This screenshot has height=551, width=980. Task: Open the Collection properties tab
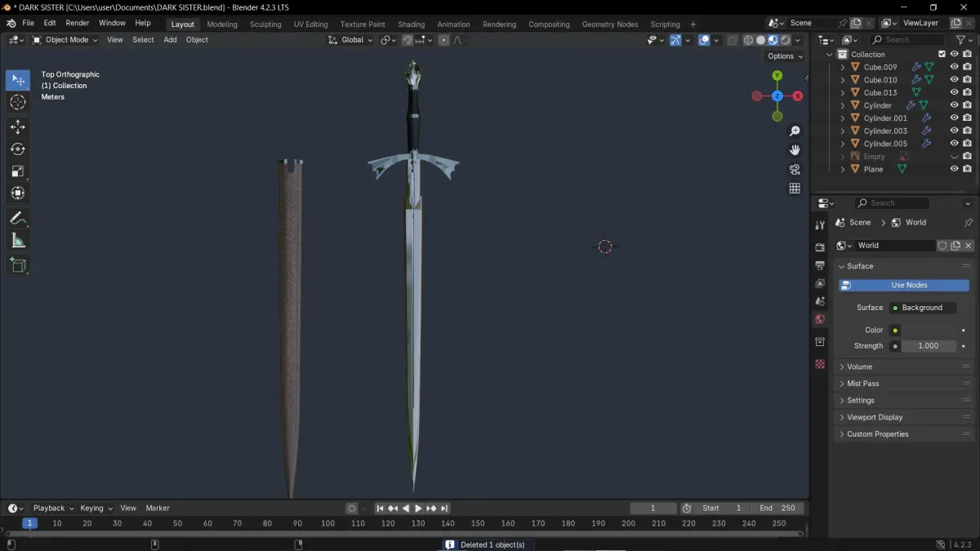tap(820, 342)
